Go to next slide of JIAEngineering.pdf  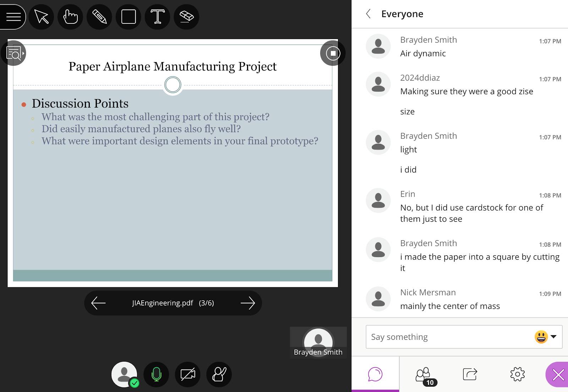247,303
